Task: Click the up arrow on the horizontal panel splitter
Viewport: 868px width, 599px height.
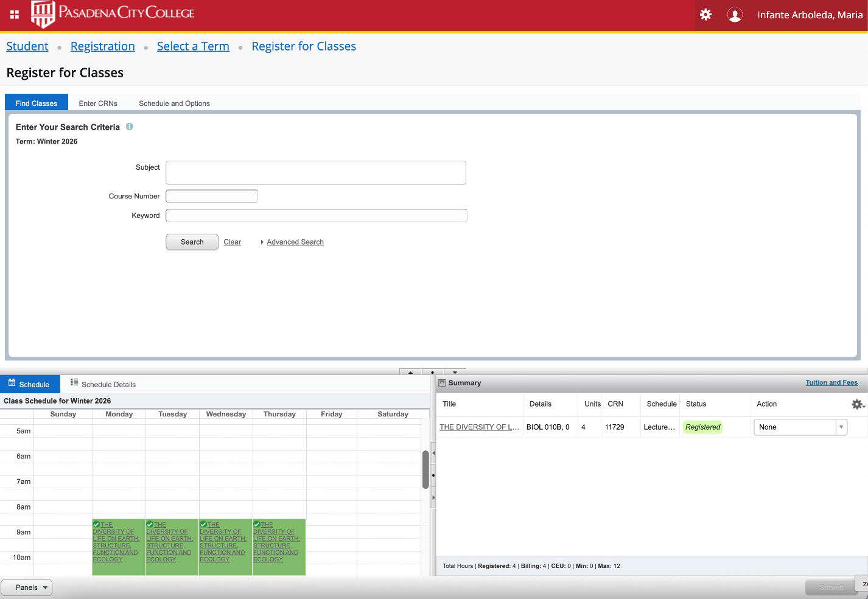Action: 410,372
